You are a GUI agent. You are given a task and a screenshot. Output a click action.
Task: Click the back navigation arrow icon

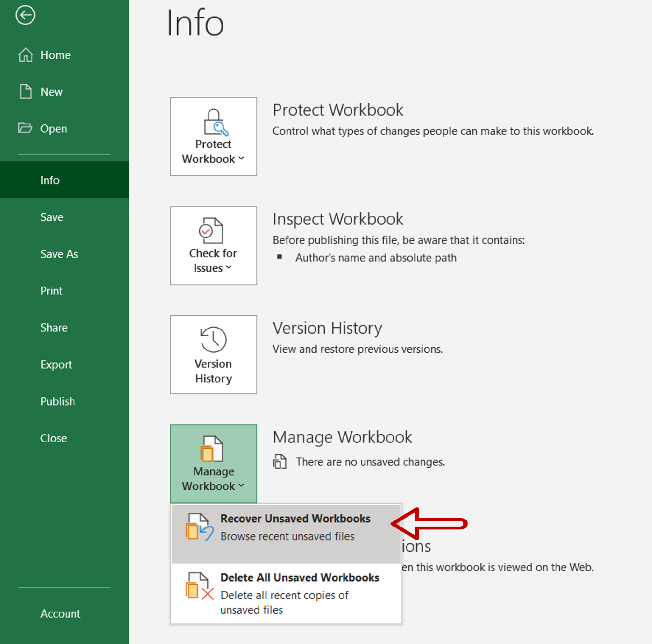[25, 16]
